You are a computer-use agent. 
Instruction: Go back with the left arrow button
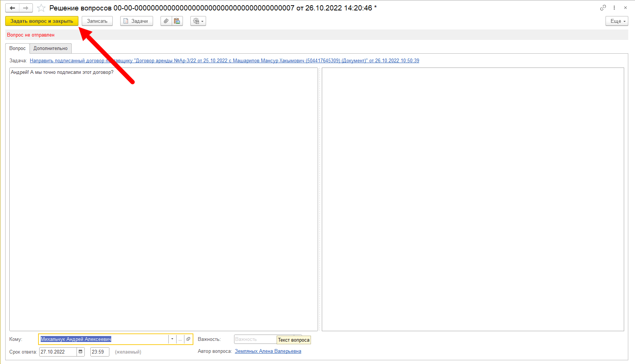(x=12, y=8)
